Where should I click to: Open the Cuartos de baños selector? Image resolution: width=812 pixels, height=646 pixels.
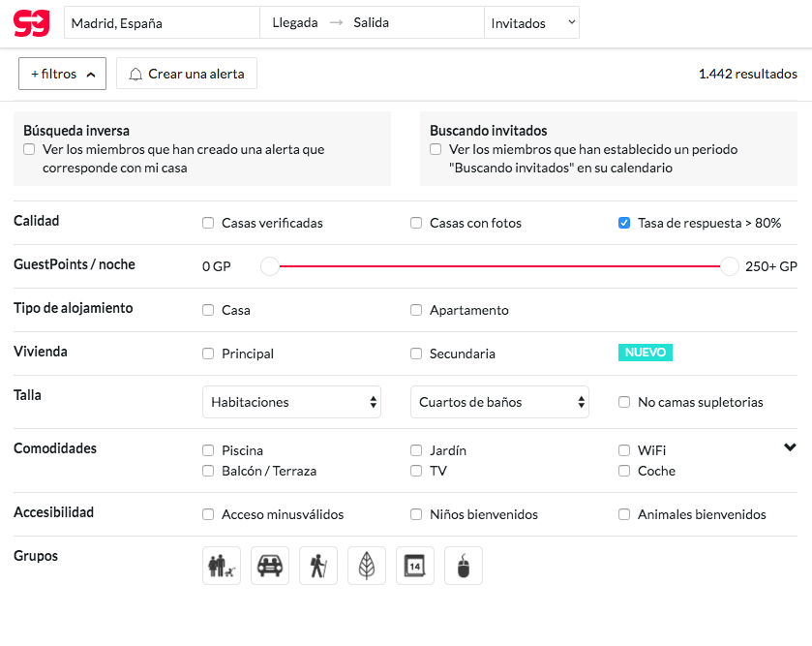pos(499,401)
